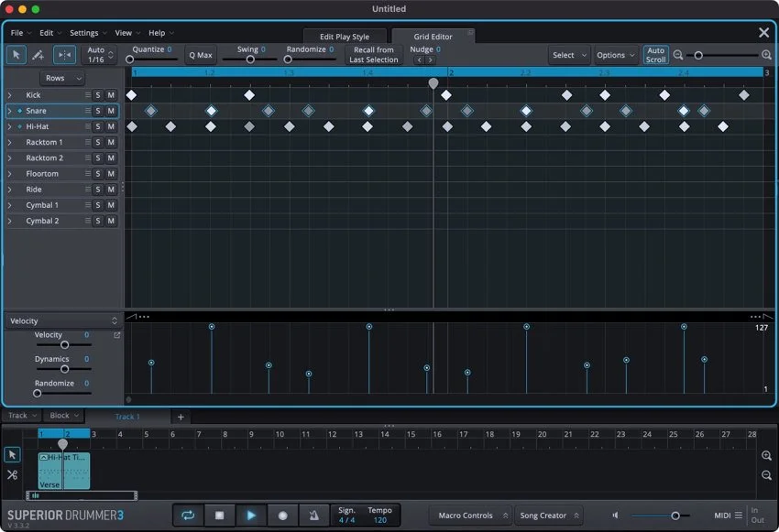779x532 pixels.
Task: Open the File menu
Action: click(20, 33)
